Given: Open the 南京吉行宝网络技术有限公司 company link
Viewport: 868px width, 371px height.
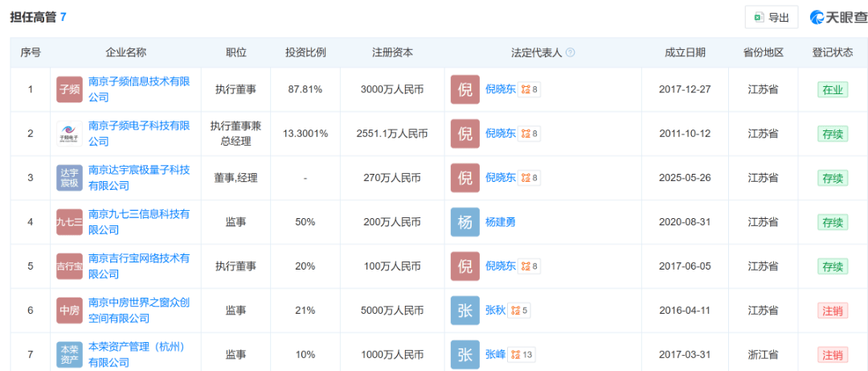Looking at the screenshot, I should click(139, 266).
